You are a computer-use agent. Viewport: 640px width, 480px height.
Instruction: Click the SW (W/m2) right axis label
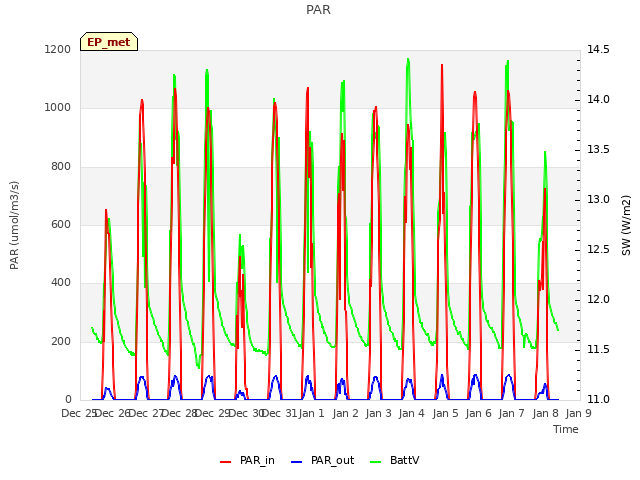click(x=626, y=225)
